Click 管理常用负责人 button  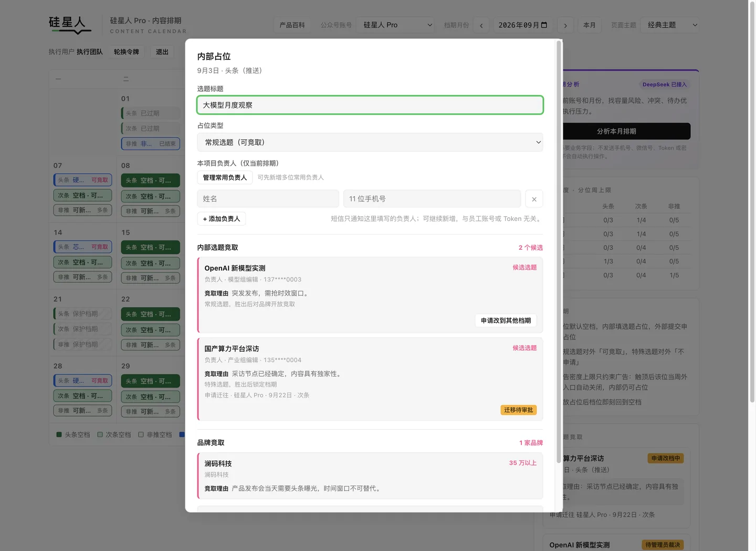[x=225, y=177]
